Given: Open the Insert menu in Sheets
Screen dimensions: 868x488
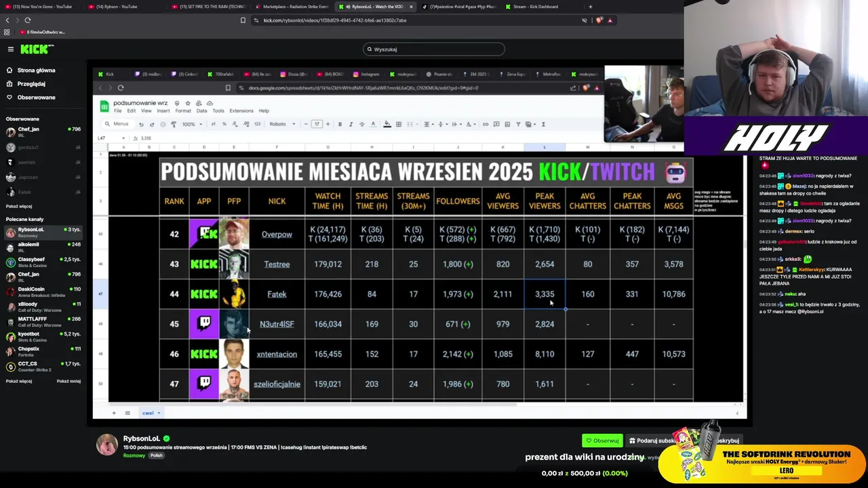Looking at the screenshot, I should pyautogui.click(x=163, y=110).
